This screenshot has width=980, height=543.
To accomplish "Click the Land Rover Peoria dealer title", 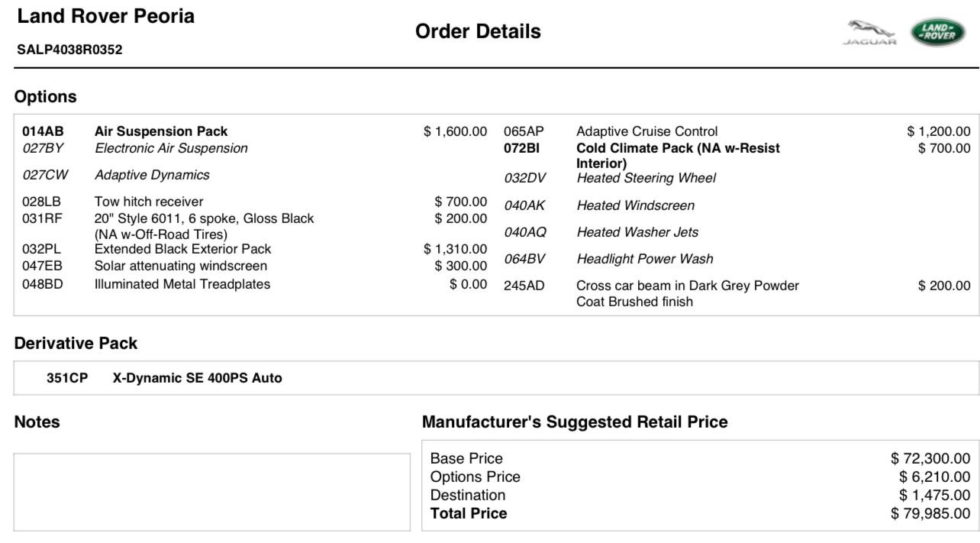I will tap(105, 16).
